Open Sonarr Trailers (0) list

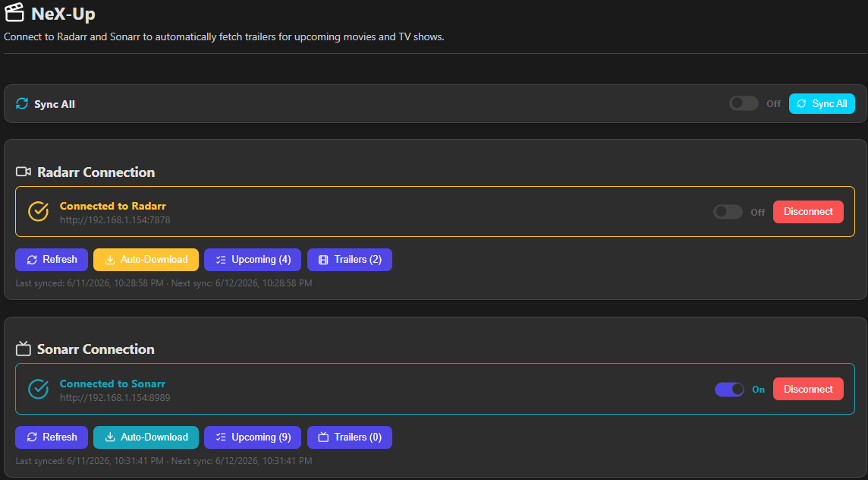pos(350,437)
